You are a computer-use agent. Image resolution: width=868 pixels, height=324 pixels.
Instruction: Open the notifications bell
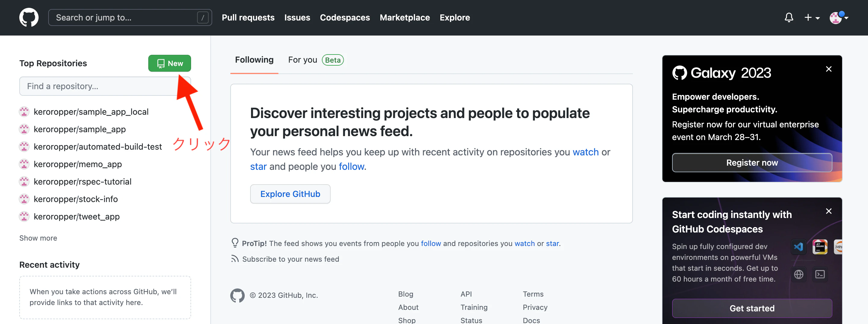tap(789, 17)
